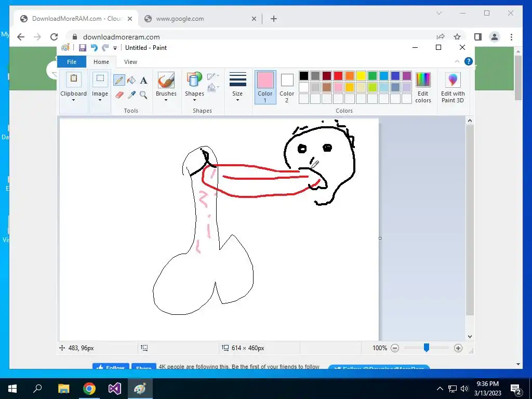
Task: Close the DownloadMoreRAM.com tab
Action: click(129, 19)
